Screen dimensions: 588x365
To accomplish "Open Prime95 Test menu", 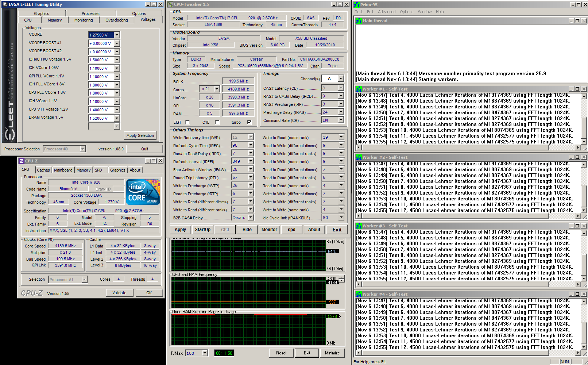I will pyautogui.click(x=359, y=12).
